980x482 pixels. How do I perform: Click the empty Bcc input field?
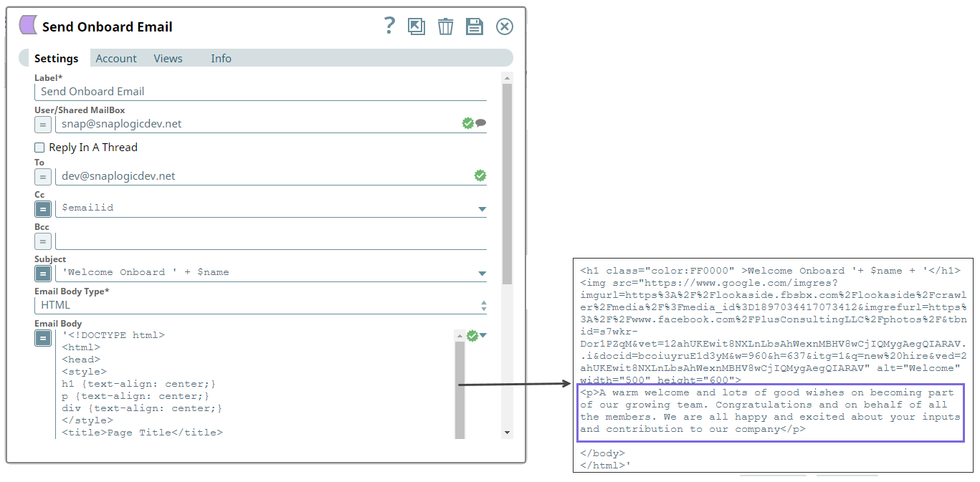(x=271, y=241)
